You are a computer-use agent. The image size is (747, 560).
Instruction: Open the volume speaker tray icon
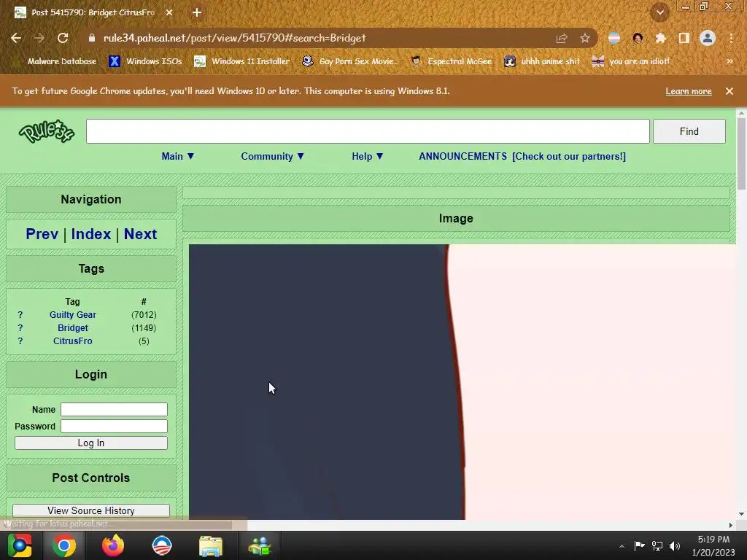click(675, 545)
